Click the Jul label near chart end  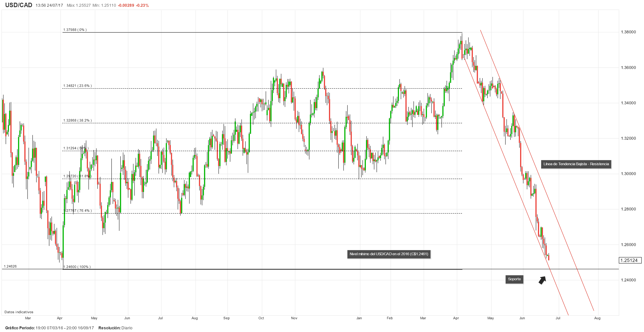tap(558, 318)
